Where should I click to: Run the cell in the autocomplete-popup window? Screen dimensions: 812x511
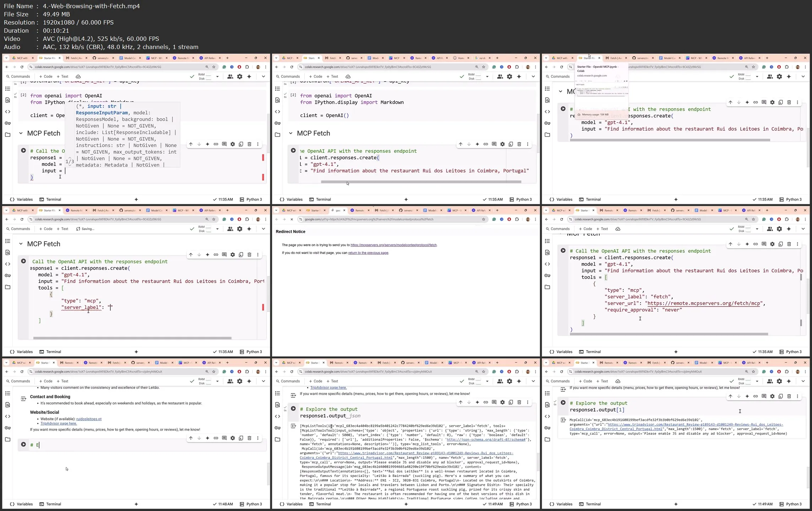tap(23, 151)
